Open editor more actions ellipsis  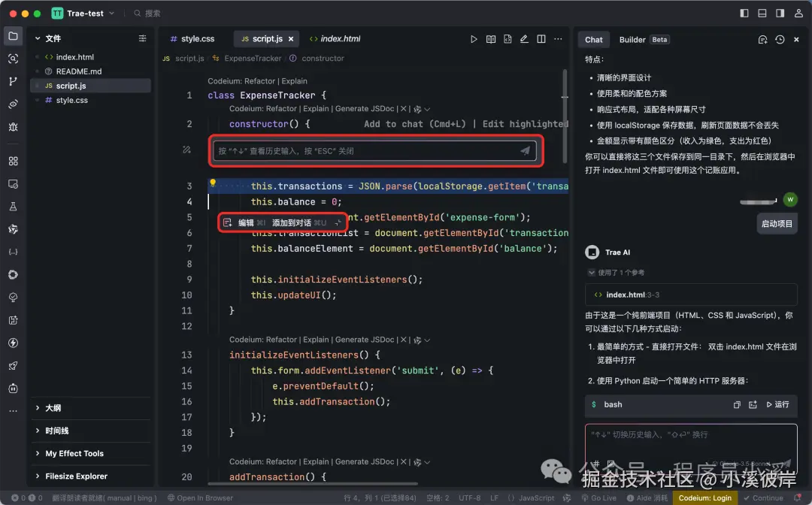[558, 39]
